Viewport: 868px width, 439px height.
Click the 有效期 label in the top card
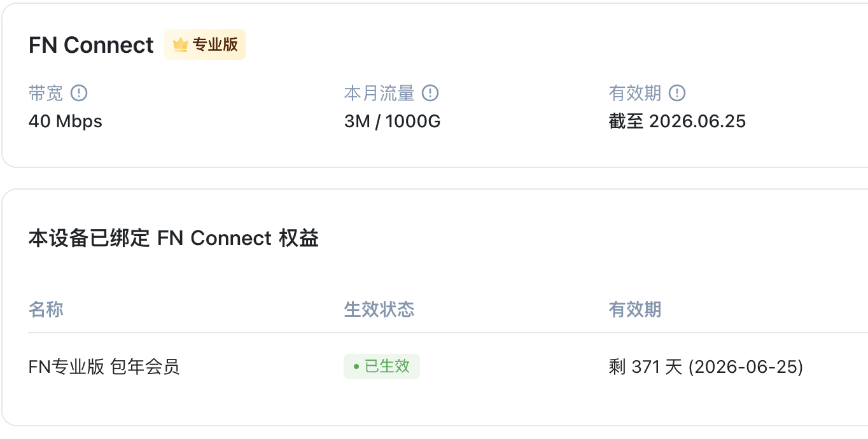point(635,94)
